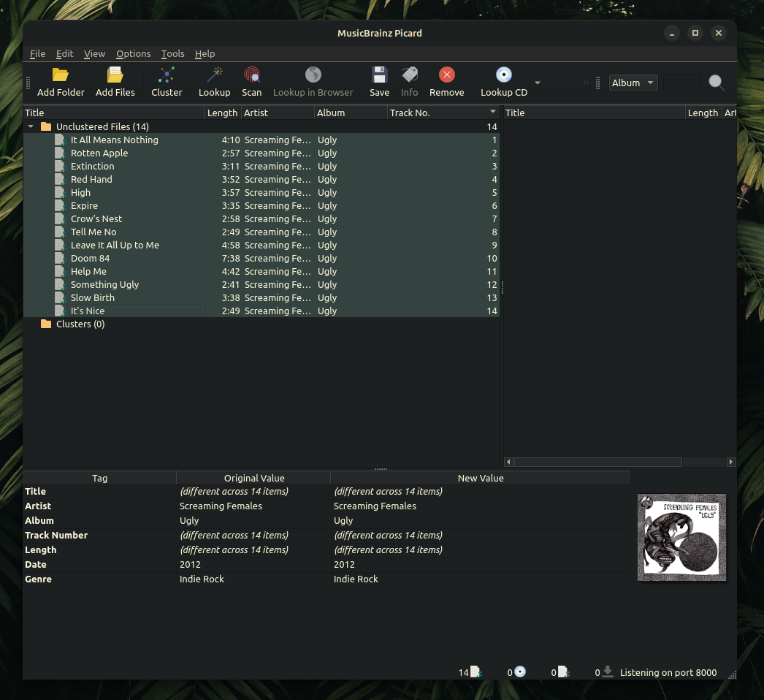Open the View menu
The image size is (764, 700).
tap(94, 53)
